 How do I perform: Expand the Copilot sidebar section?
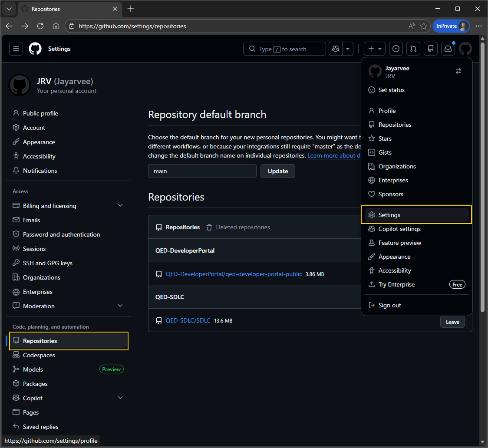coord(120,398)
